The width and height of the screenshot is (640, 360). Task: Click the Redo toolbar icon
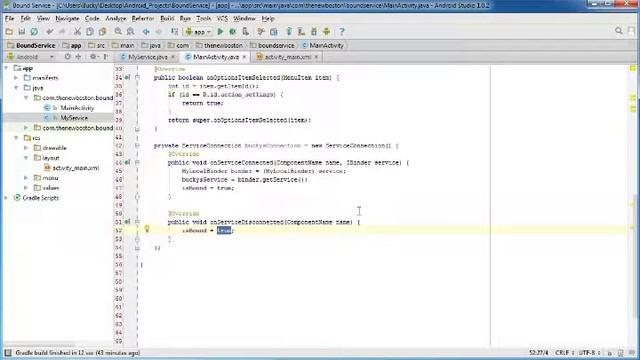62,31
